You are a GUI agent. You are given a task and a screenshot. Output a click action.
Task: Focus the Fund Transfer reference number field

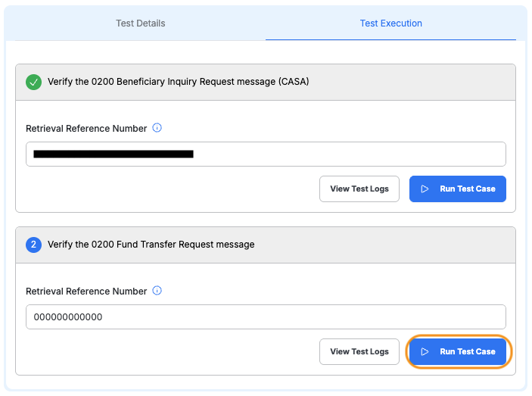[303, 317]
